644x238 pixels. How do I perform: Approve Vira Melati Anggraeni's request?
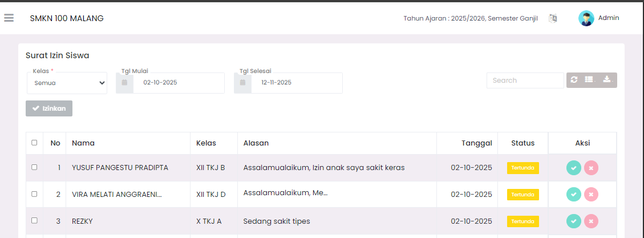pyautogui.click(x=574, y=195)
